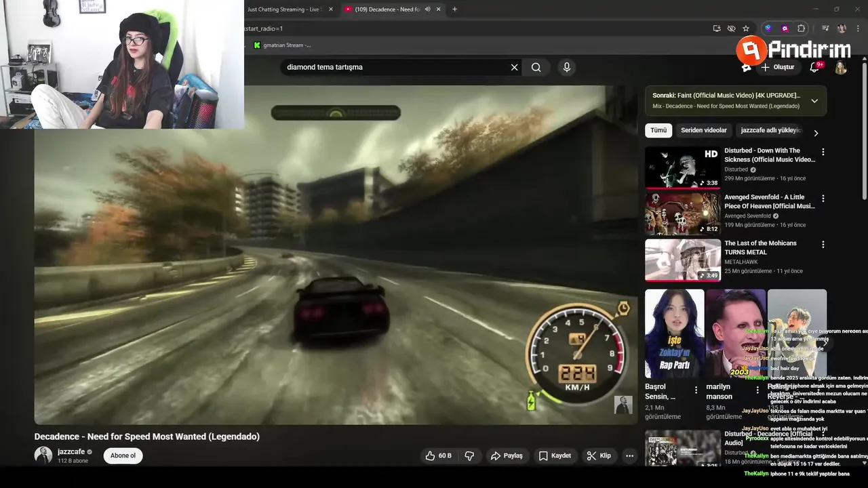
Task: Open options for Başrol Sensin short
Action: (x=696, y=390)
